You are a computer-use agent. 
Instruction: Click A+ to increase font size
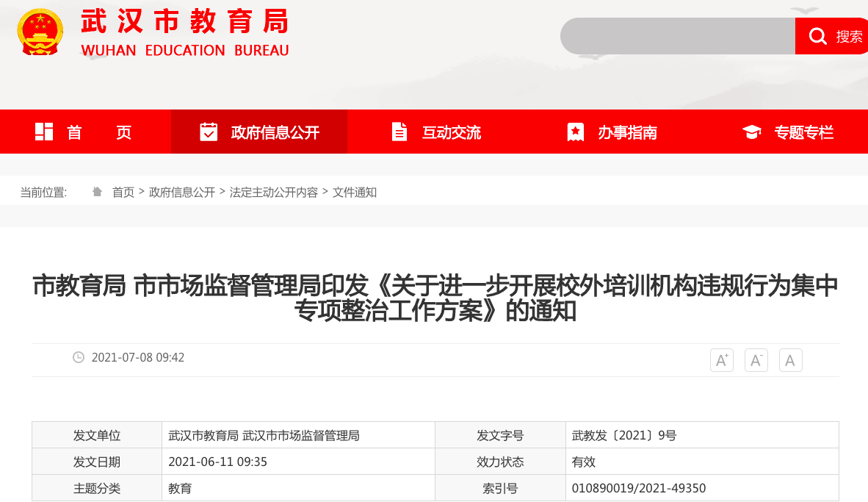tap(721, 359)
